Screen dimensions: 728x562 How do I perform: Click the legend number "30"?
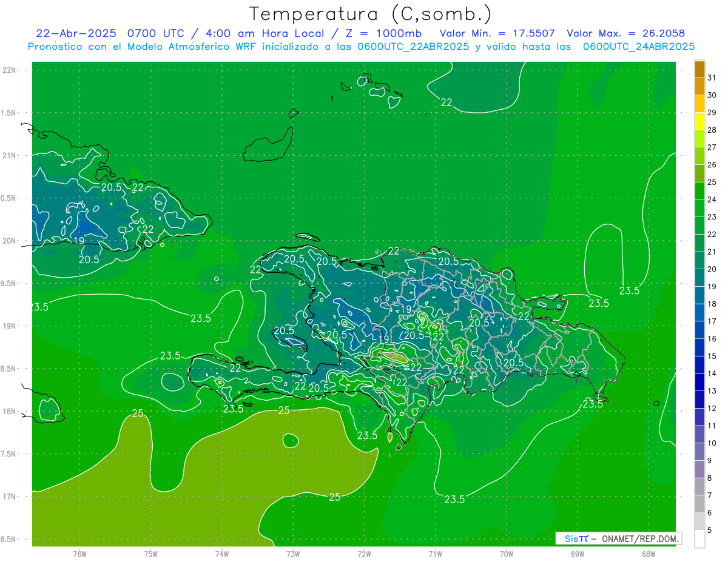click(x=712, y=95)
